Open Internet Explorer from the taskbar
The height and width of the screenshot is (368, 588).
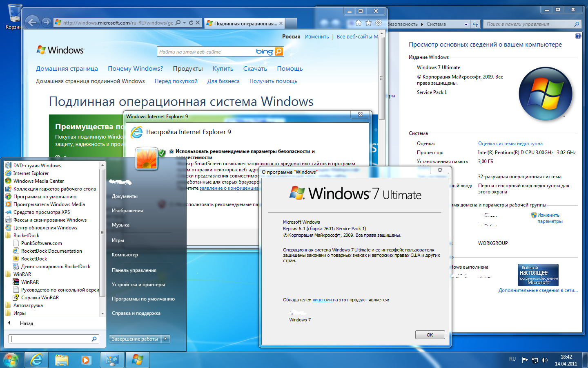click(x=36, y=360)
